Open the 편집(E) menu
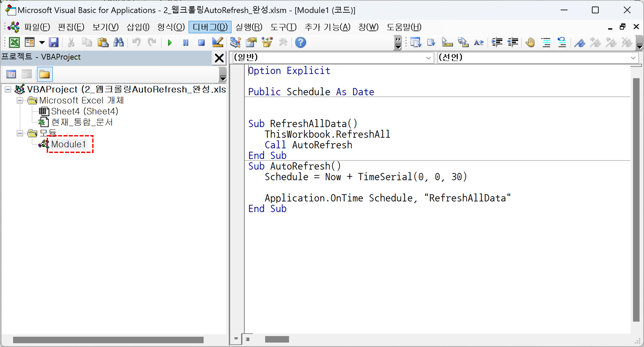Screen dimensions: 644x347 click(71, 27)
